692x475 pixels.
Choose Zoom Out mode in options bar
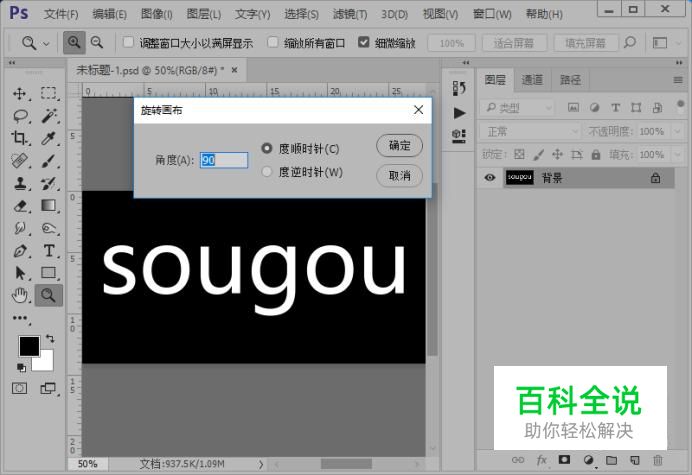click(x=97, y=43)
